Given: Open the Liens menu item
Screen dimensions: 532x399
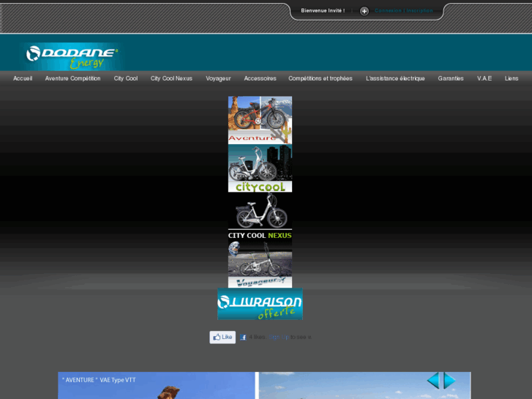Looking at the screenshot, I should (512, 78).
